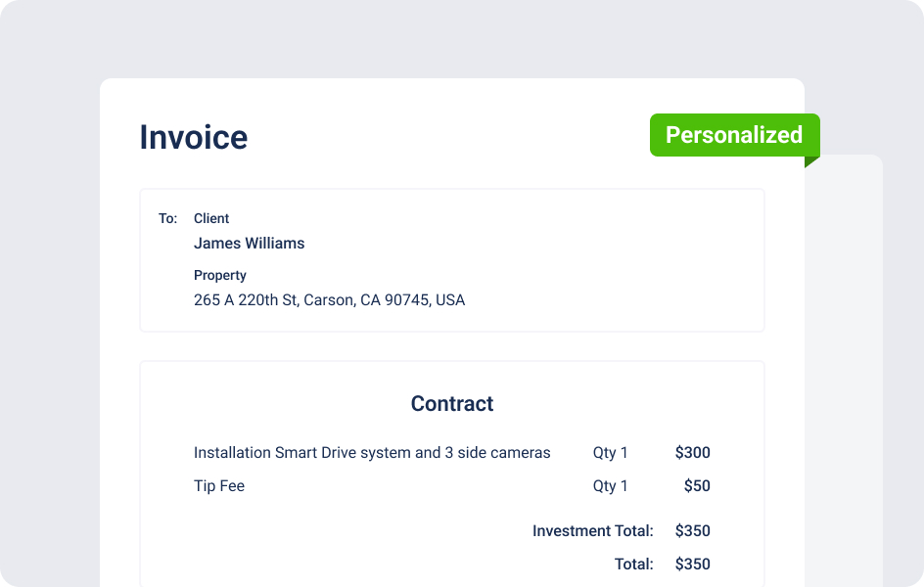Select the client name James Williams
Image resolution: width=924 pixels, height=587 pixels.
[250, 244]
